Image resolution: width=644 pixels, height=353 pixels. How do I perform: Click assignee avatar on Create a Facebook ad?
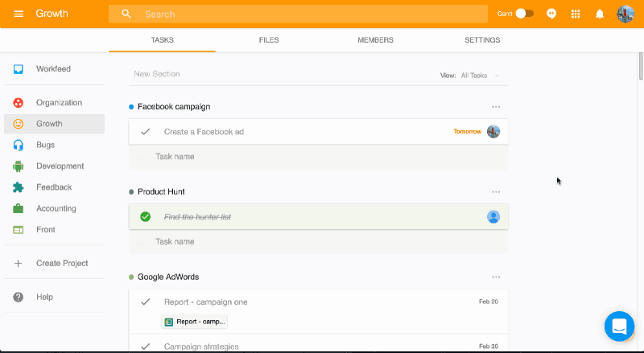coord(493,132)
